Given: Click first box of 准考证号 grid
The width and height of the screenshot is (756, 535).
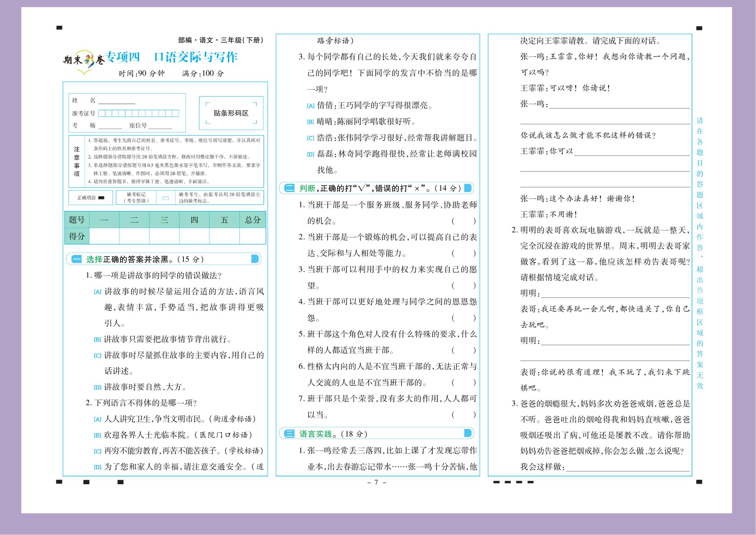Looking at the screenshot, I should (102, 114).
